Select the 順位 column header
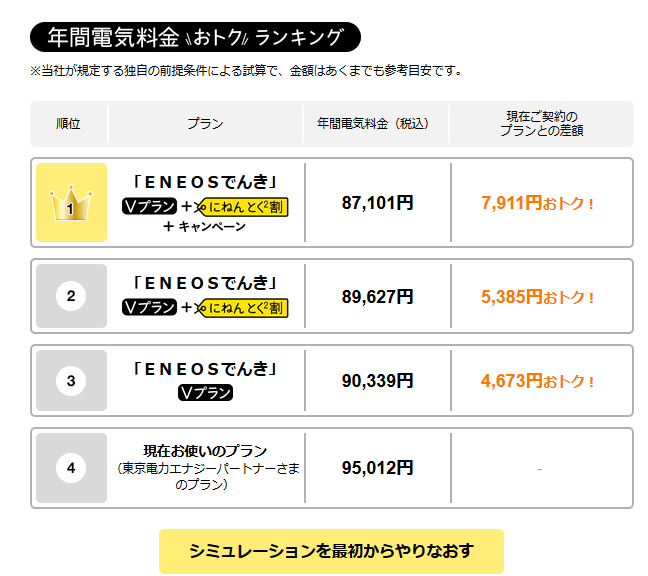648x576 pixels. pos(68,124)
